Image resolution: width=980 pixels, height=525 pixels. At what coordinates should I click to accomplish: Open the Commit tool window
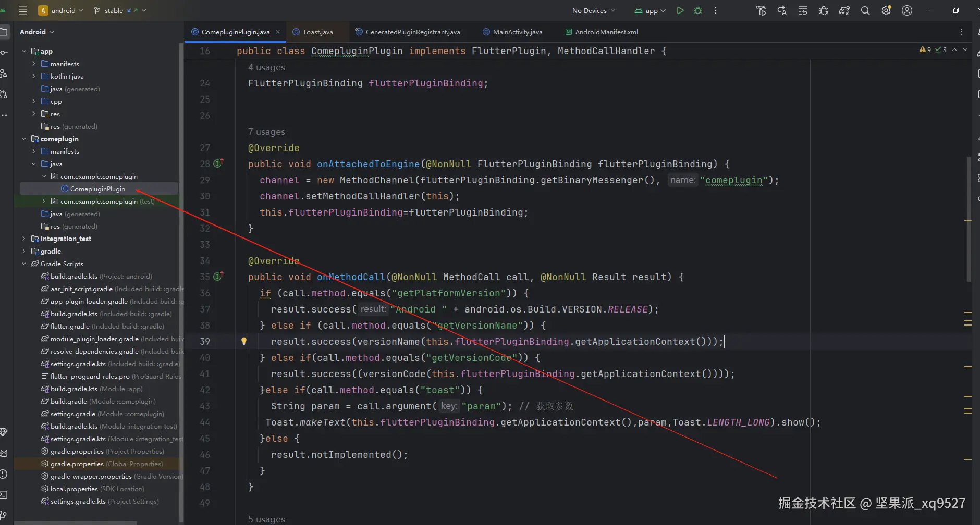point(4,52)
